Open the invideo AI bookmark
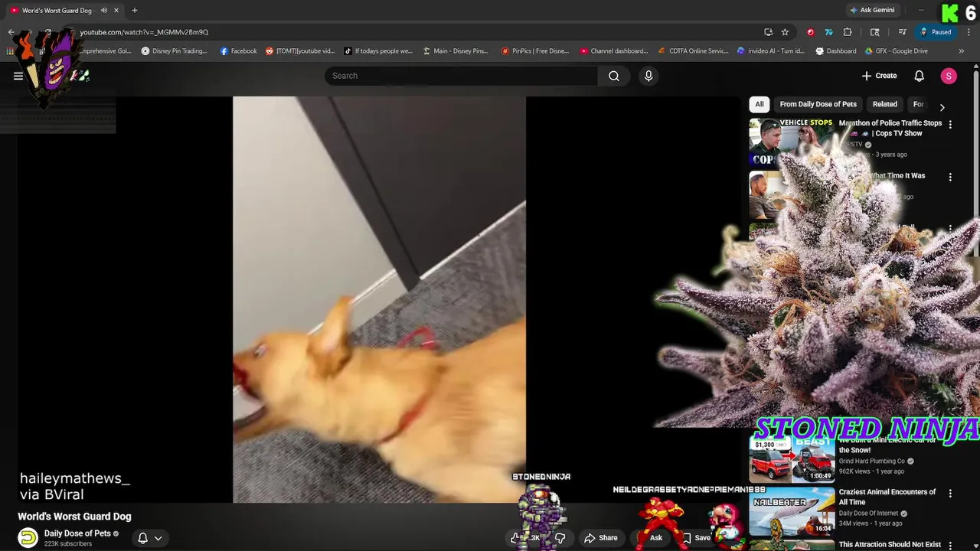 (770, 51)
